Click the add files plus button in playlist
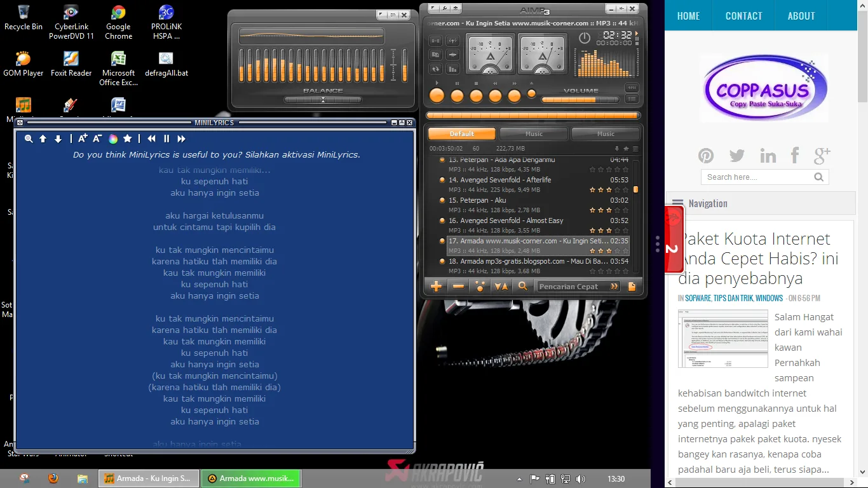The width and height of the screenshot is (868, 488). click(x=436, y=287)
